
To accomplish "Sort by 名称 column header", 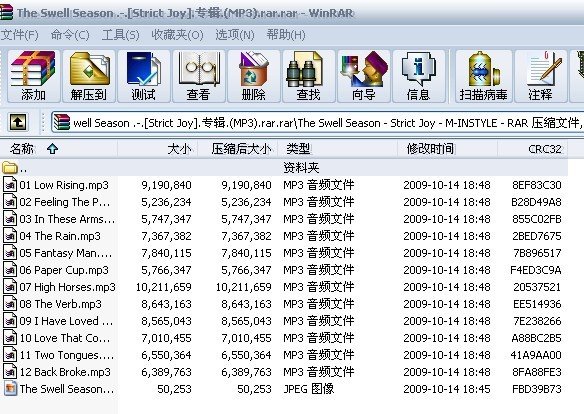I will click(x=59, y=149).
